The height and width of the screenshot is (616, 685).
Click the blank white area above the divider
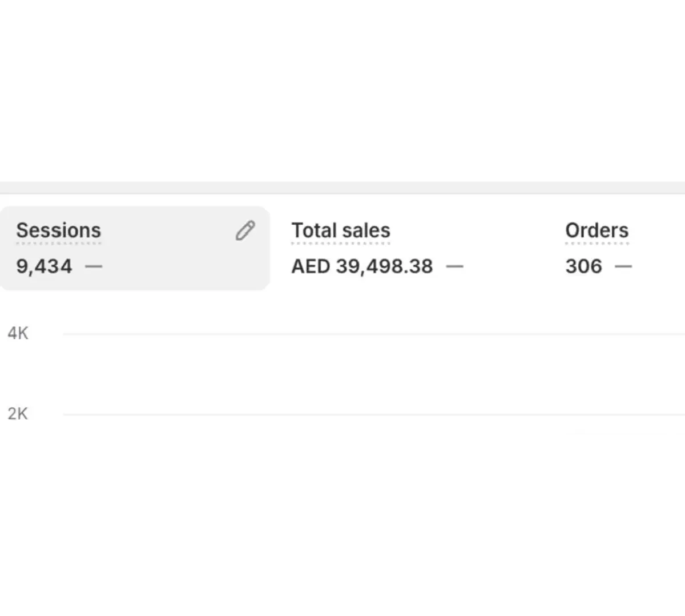pyautogui.click(x=342, y=91)
